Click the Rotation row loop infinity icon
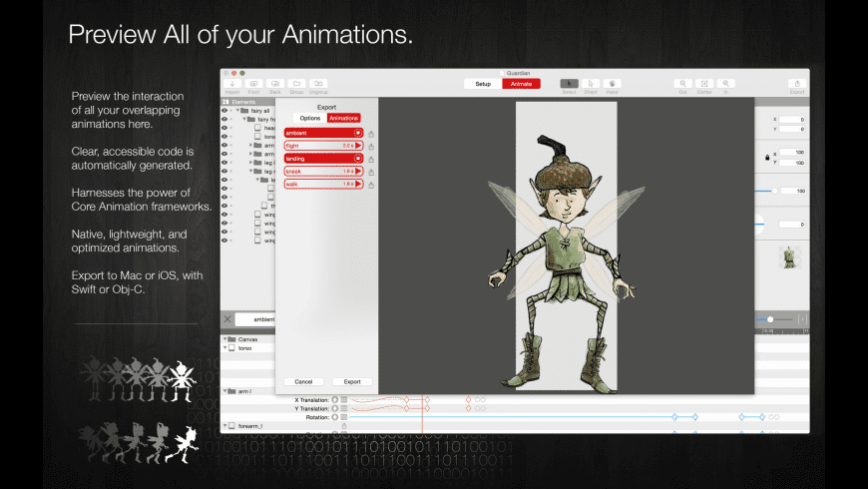 pos(774,417)
